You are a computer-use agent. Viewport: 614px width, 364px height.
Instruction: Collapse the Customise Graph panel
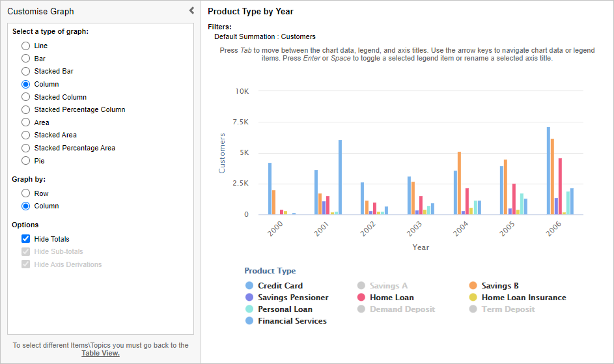coord(191,10)
